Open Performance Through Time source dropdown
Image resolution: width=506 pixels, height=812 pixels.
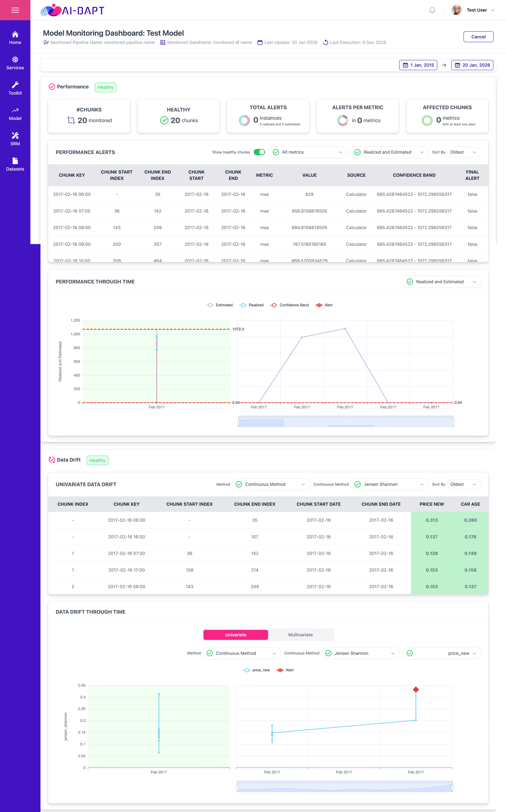coord(441,282)
